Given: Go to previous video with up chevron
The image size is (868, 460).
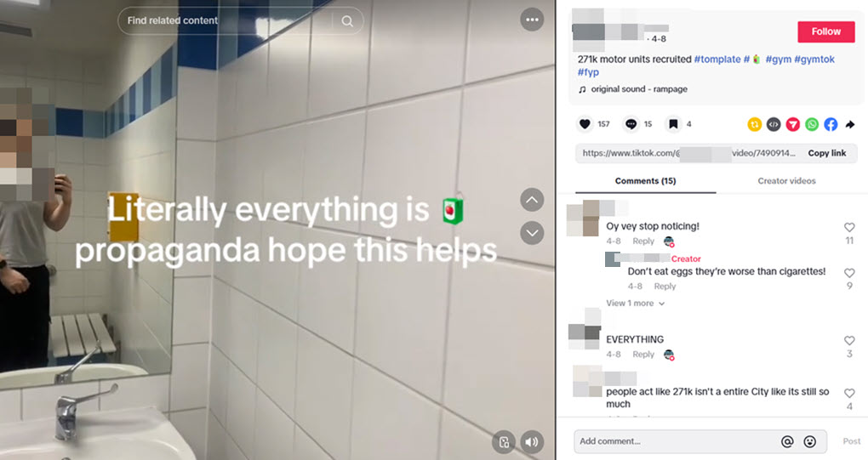Looking at the screenshot, I should [x=532, y=200].
